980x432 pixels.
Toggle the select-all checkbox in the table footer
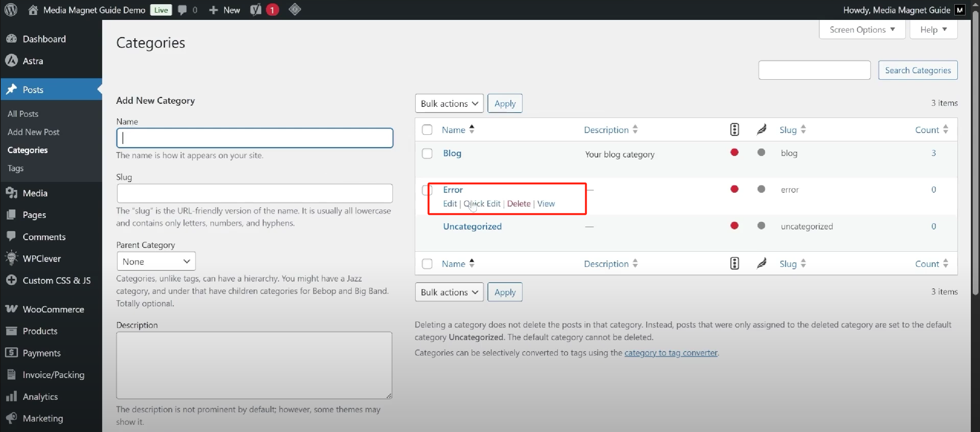(427, 264)
